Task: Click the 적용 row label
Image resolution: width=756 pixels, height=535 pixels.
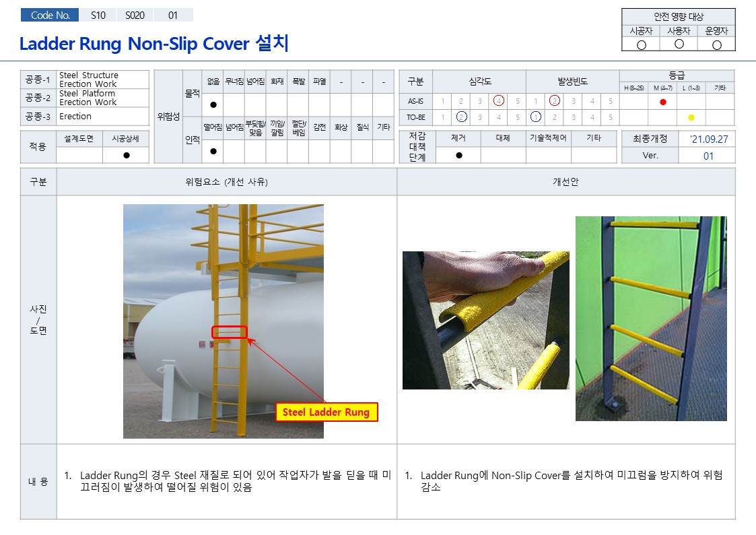Action: pyautogui.click(x=38, y=147)
